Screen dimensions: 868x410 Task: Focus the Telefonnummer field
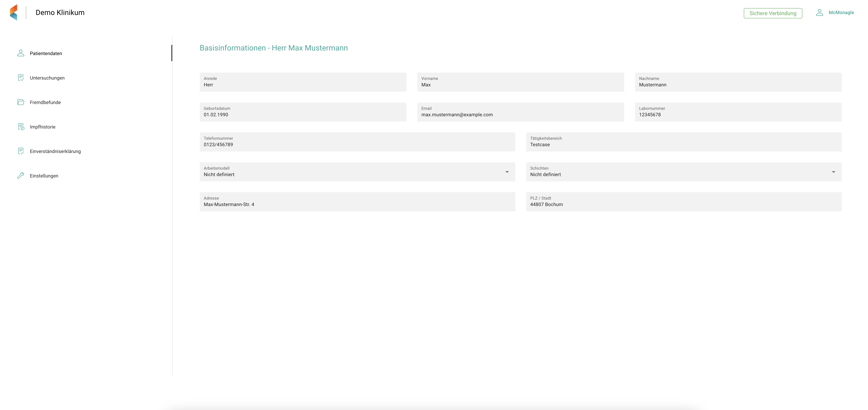pos(357,144)
